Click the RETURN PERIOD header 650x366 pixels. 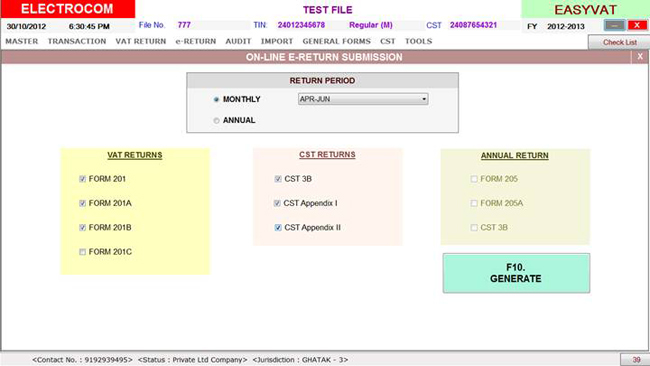pos(322,80)
